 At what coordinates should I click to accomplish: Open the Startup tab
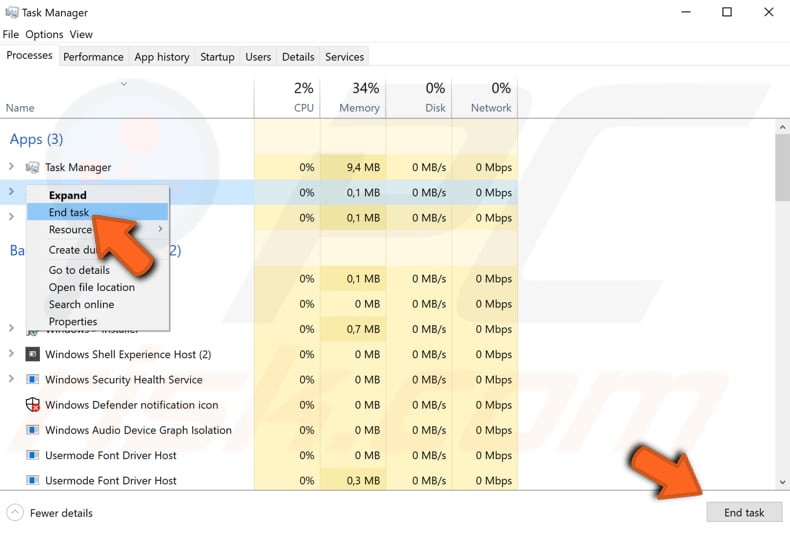(x=217, y=57)
